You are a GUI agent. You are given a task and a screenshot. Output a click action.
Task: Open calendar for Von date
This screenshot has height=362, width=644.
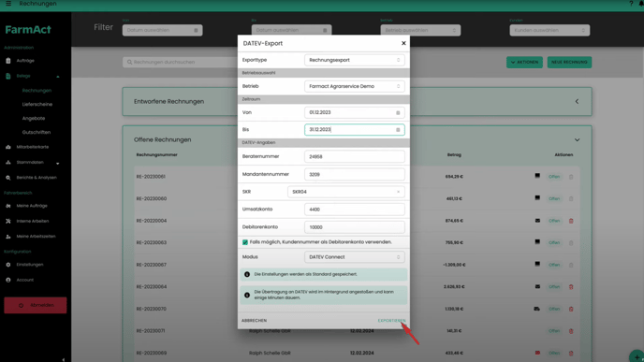pos(398,112)
